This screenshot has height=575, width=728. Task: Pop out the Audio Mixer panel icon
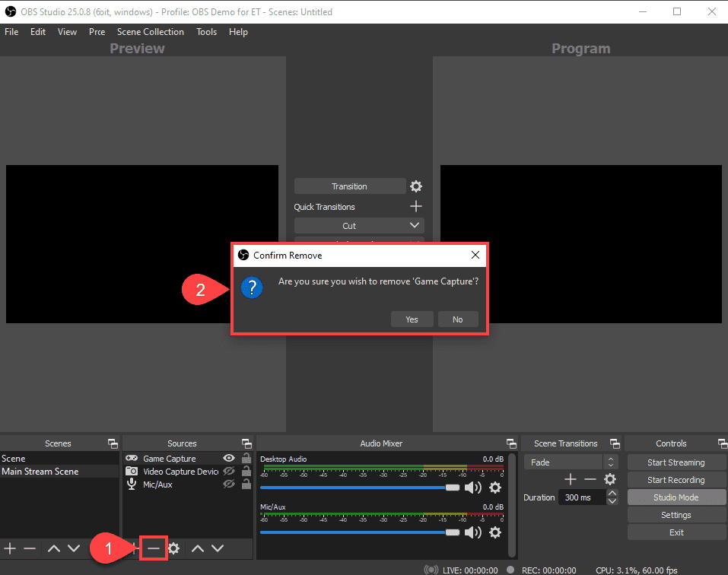click(510, 443)
